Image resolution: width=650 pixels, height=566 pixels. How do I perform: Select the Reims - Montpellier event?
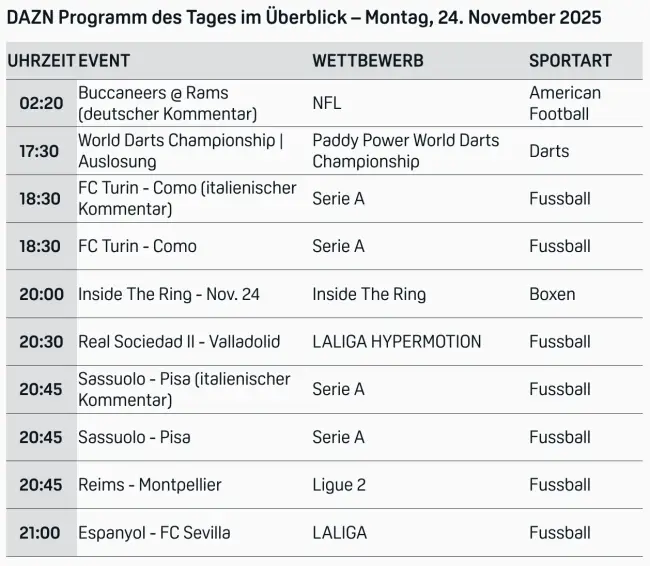(150, 485)
